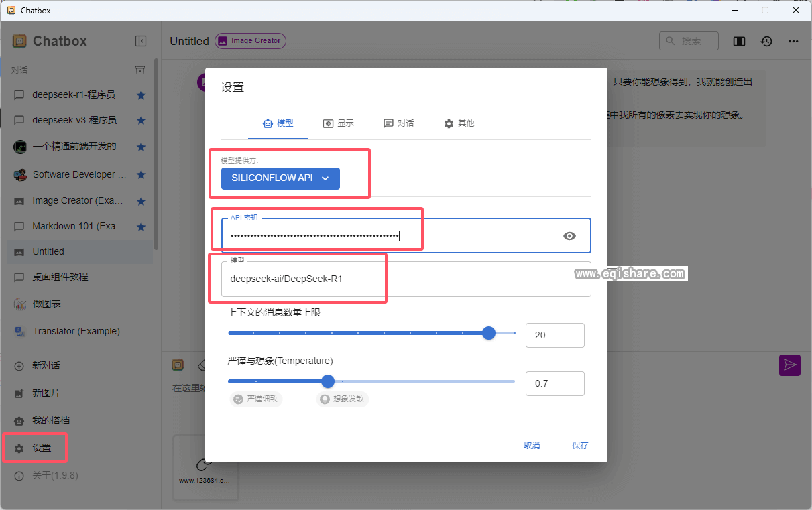Viewport: 812px width, 510px height.
Task: Click the collapse sidebar icon beside Chatbox logo
Action: (141, 41)
